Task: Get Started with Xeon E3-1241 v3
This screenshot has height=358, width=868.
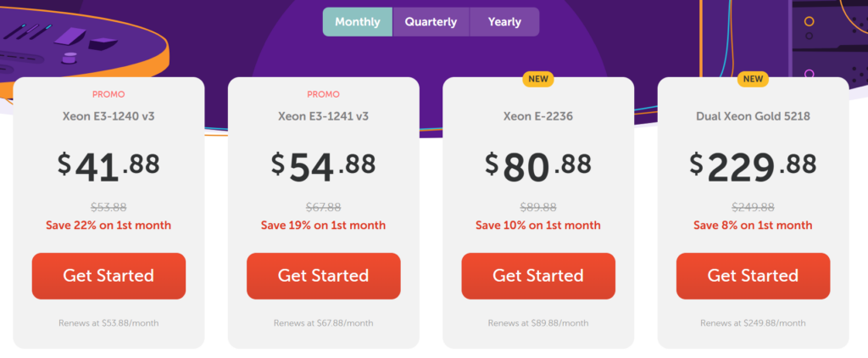Action: pos(323,276)
